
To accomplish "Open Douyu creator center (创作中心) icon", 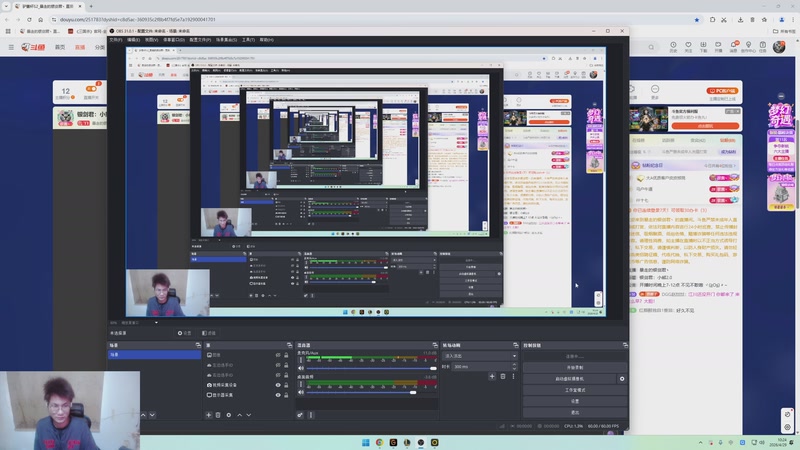I will [x=748, y=46].
